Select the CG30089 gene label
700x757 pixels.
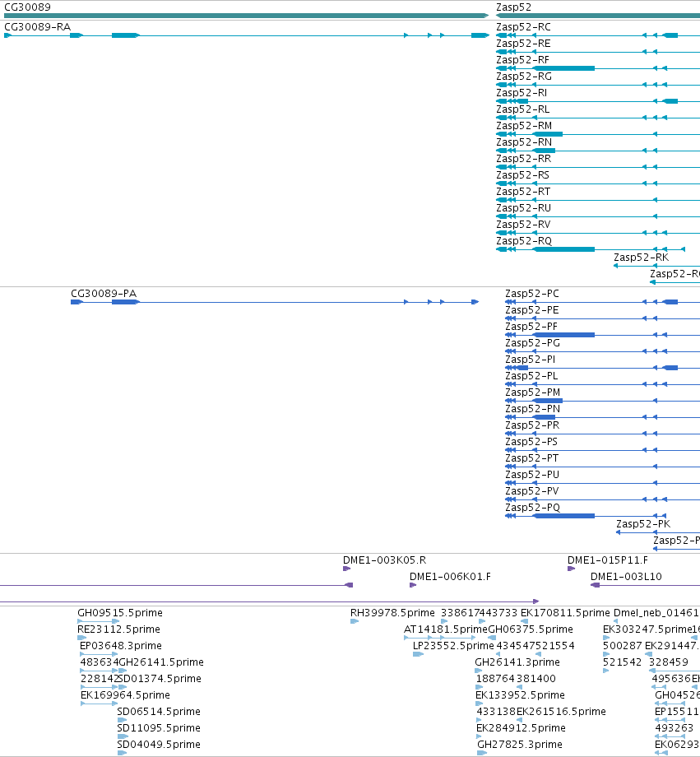click(x=27, y=7)
